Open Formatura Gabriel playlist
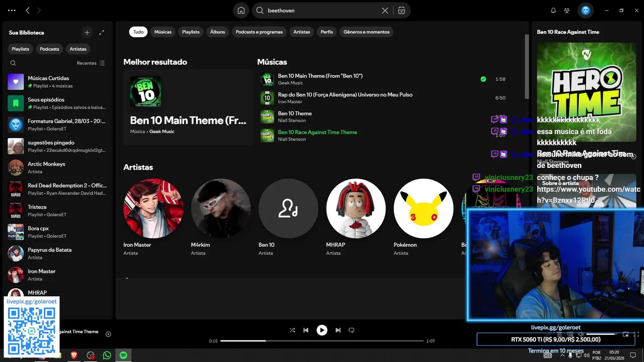The height and width of the screenshot is (362, 644). click(57, 125)
